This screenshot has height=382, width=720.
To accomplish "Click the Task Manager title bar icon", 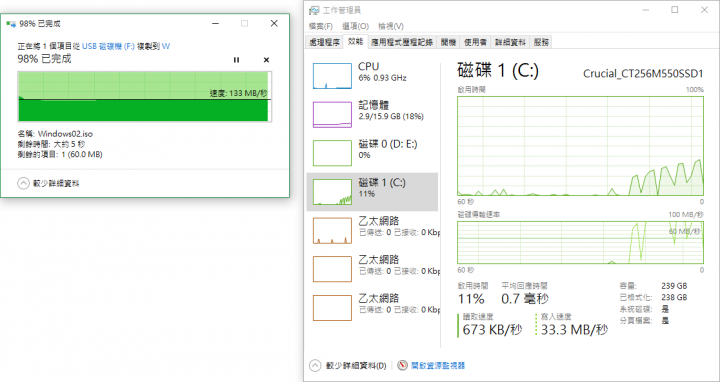I will coord(315,10).
